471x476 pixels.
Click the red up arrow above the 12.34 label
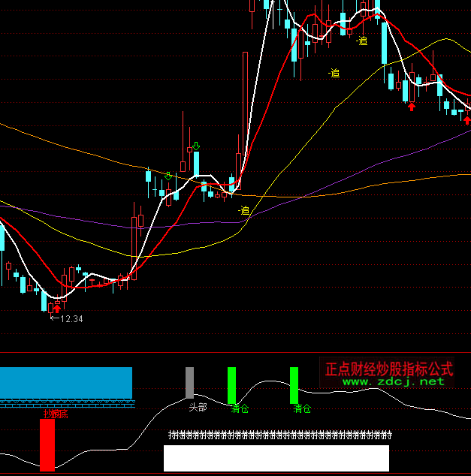56,308
